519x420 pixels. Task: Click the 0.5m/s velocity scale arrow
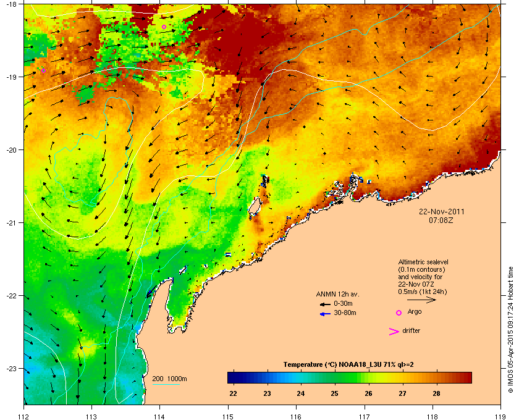(x=421, y=300)
